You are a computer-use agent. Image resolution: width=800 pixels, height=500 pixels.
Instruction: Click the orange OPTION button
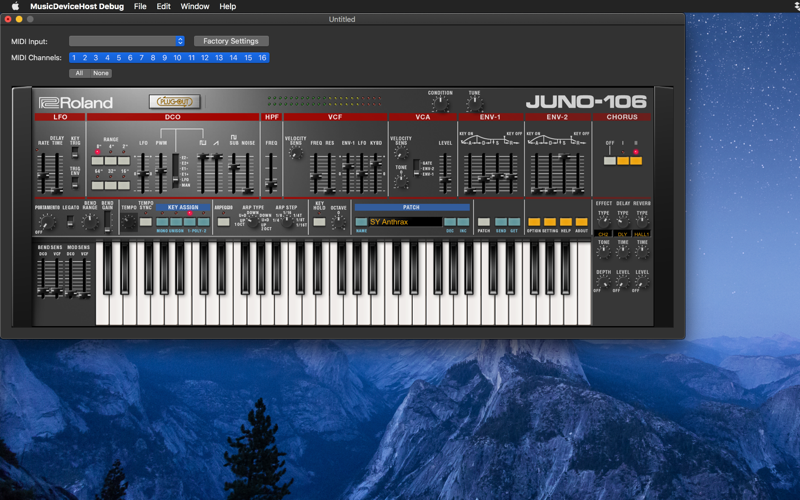coord(534,222)
